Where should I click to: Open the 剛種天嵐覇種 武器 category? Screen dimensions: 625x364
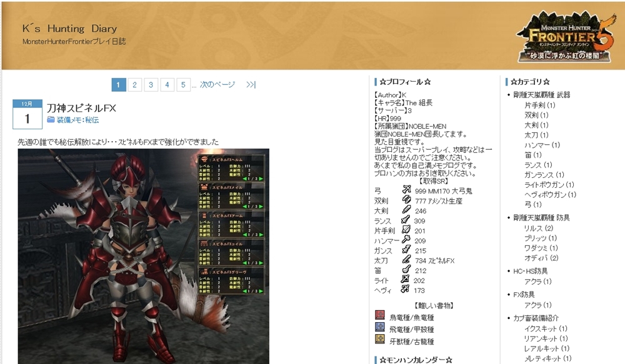(x=542, y=95)
